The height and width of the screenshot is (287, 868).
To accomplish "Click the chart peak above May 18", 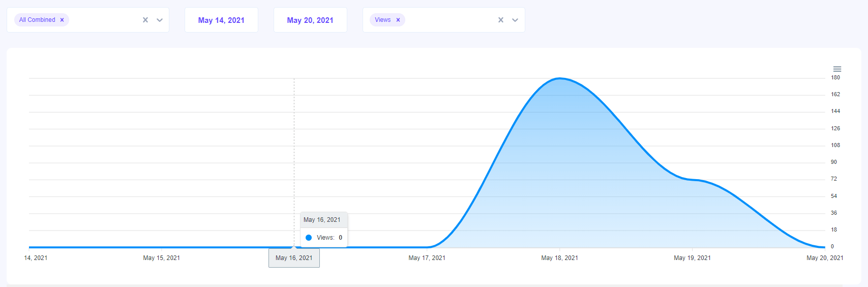I will point(559,78).
